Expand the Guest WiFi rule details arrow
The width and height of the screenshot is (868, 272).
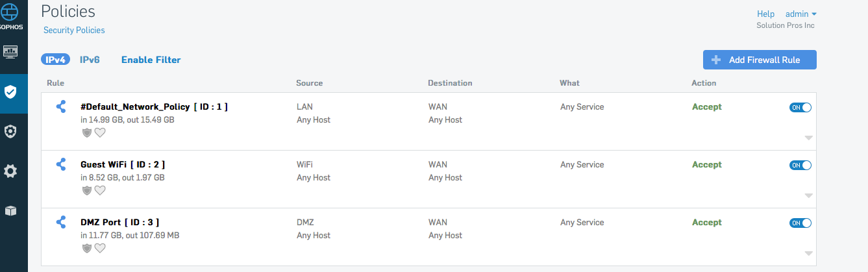coord(808,195)
